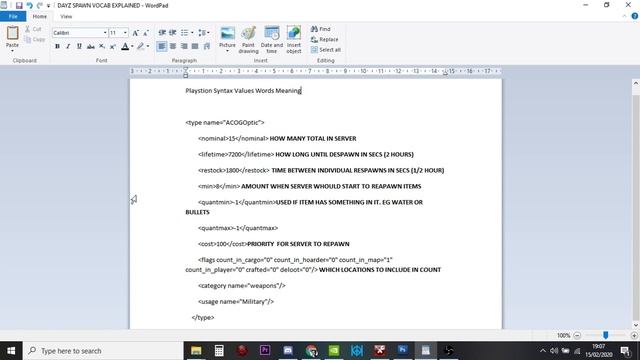
Task: Click Replace in the Editing group
Action: pyautogui.click(x=324, y=40)
